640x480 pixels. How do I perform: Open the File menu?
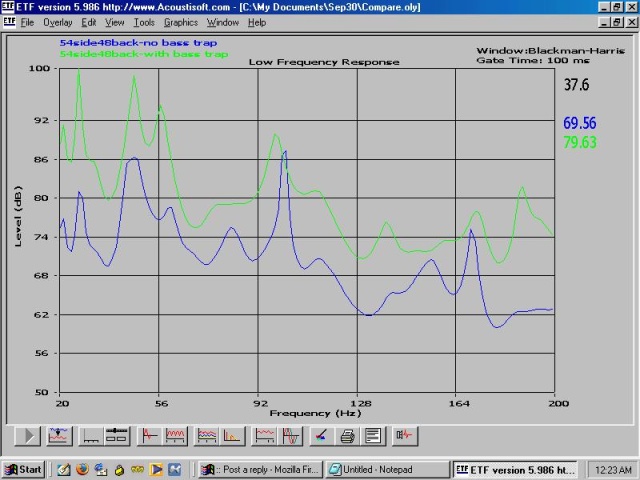point(27,22)
